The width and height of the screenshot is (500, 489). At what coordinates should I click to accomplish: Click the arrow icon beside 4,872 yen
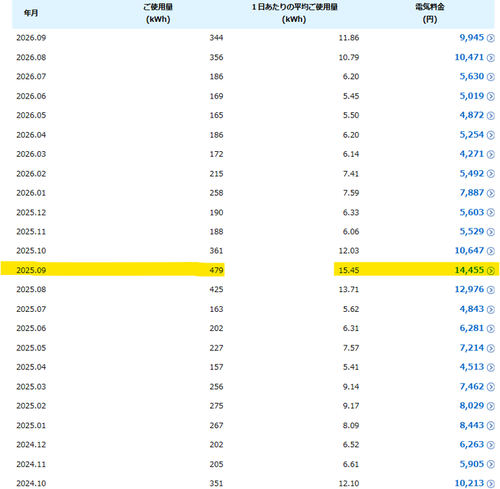490,116
